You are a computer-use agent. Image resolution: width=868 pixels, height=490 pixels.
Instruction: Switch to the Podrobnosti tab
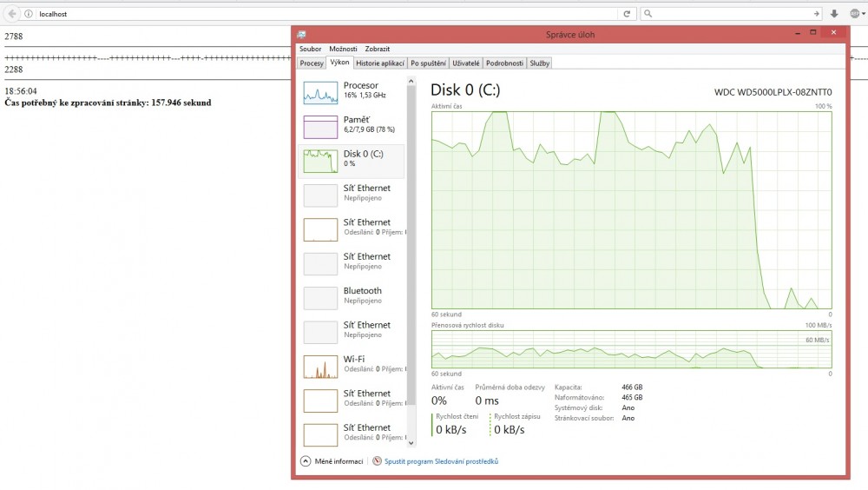coord(504,63)
